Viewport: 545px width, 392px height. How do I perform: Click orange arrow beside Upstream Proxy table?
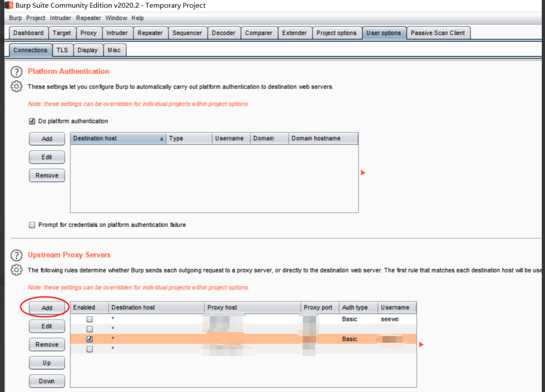pos(421,345)
